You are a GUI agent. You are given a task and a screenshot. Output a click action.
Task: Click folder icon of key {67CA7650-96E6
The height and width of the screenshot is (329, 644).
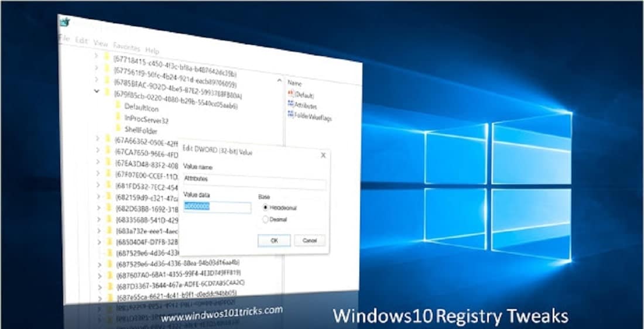coord(108,150)
